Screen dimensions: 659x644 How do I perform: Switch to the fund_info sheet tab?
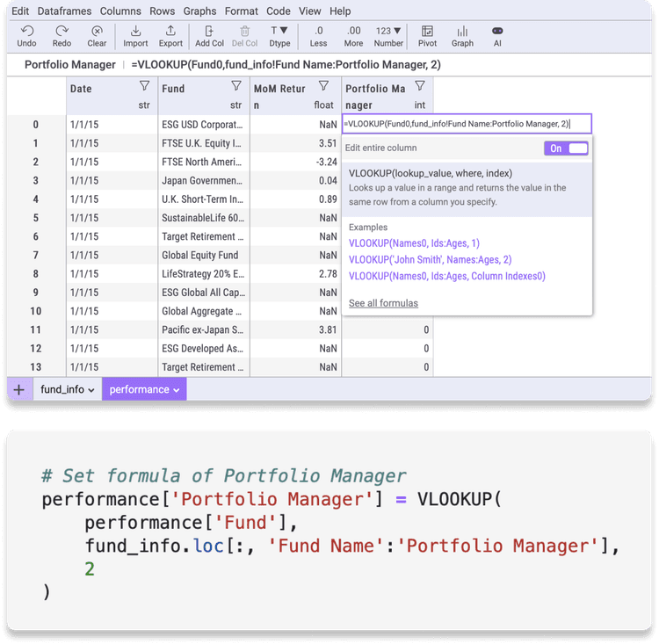pos(68,389)
